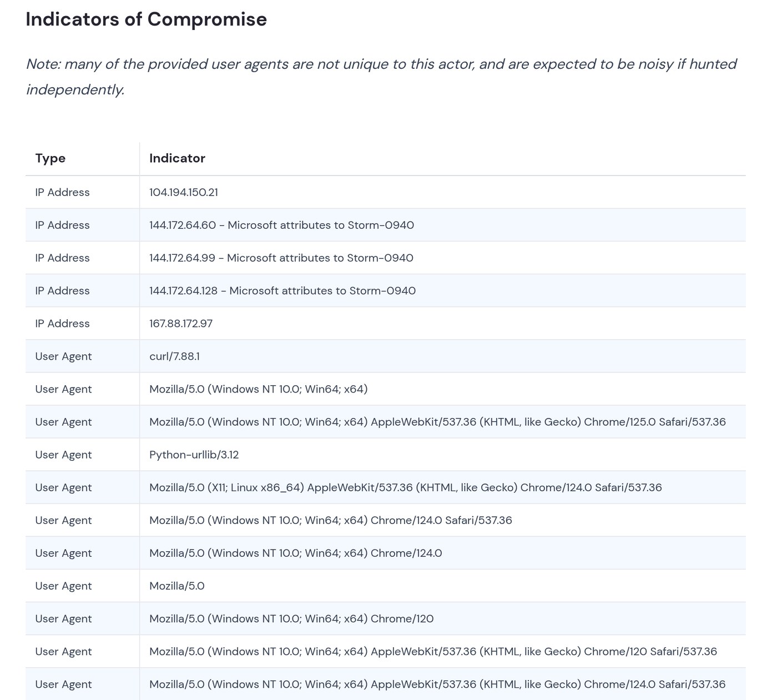Select the curl/7.88.1 user agent value
Screen dimensions: 777x700
point(174,356)
